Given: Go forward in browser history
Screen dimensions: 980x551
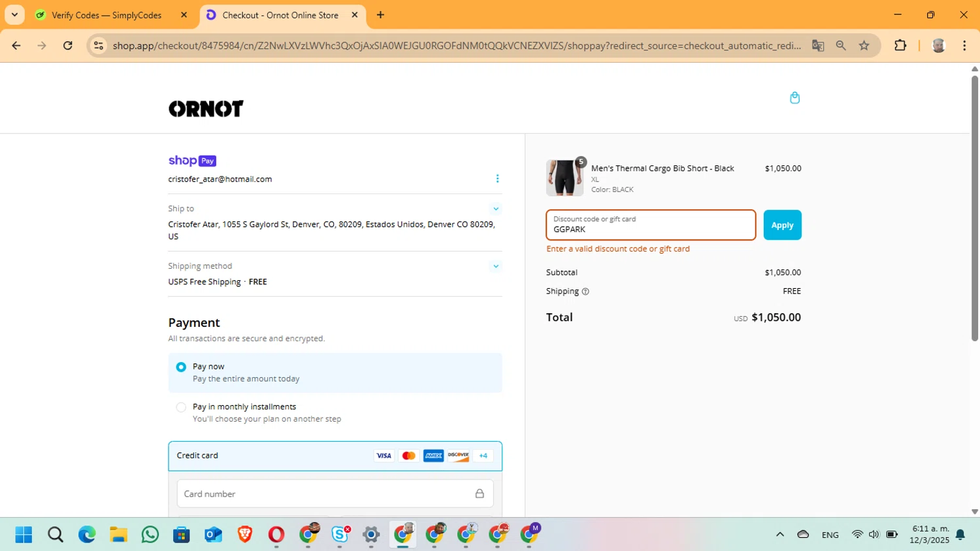Looking at the screenshot, I should (42, 46).
